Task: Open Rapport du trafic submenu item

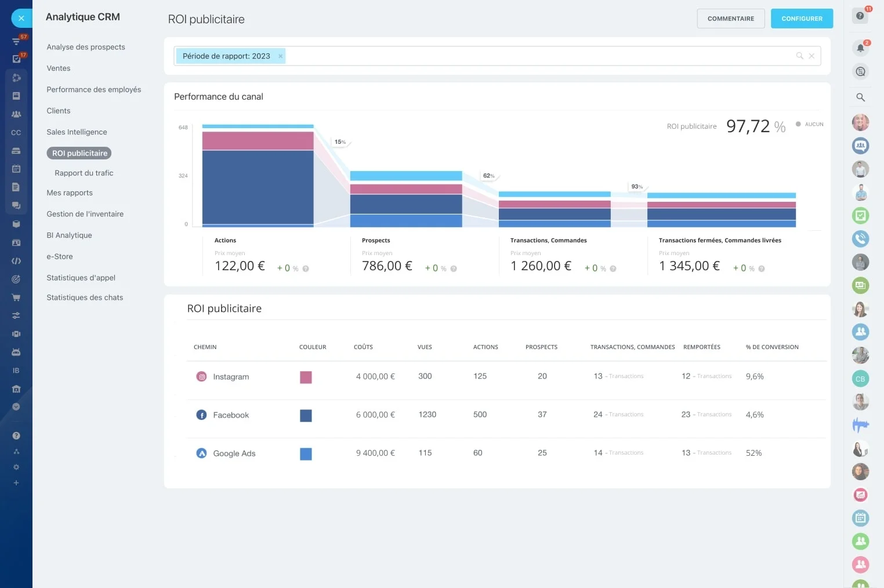Action: tap(84, 173)
